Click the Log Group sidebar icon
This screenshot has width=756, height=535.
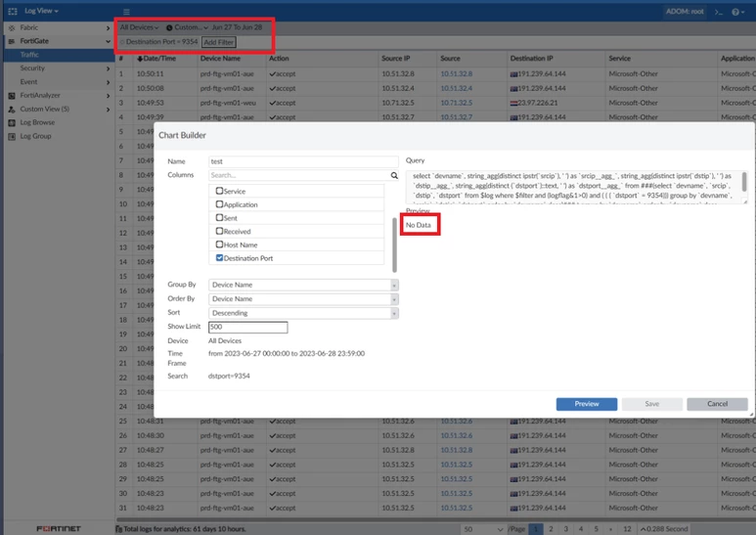coord(12,136)
